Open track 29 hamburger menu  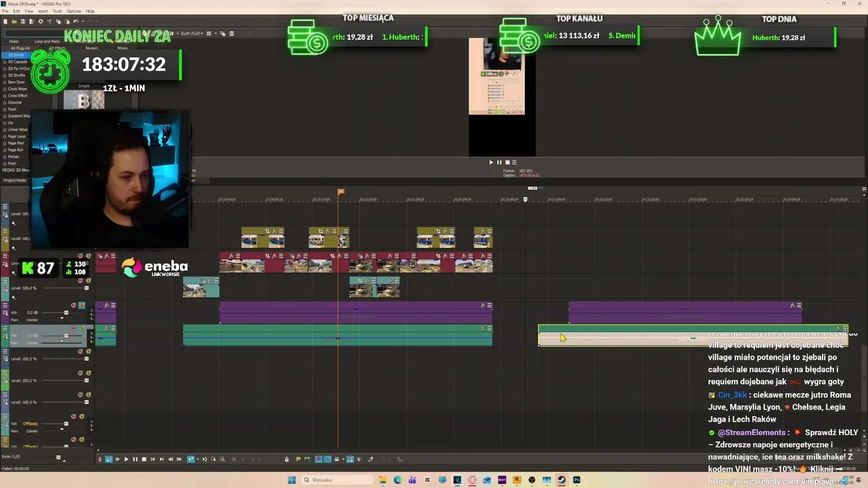point(5,328)
